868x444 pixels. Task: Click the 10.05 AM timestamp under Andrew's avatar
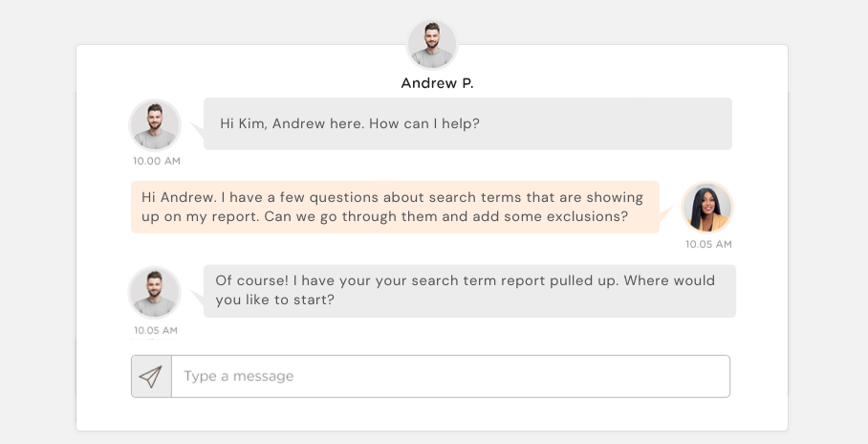(156, 330)
